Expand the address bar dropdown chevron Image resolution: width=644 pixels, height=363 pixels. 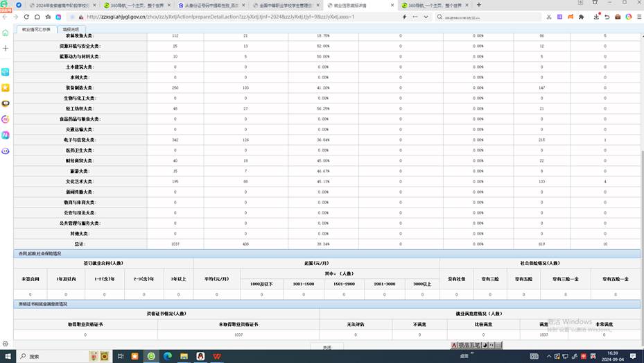(426, 17)
